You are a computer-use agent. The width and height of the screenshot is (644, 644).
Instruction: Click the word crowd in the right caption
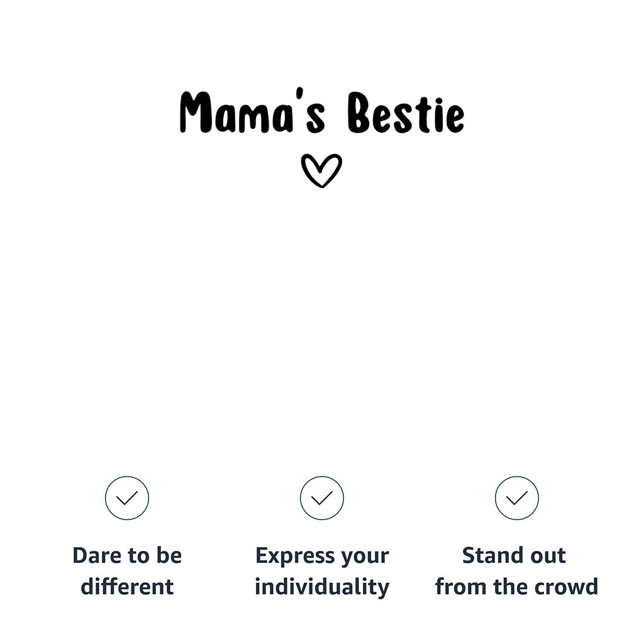tap(565, 587)
